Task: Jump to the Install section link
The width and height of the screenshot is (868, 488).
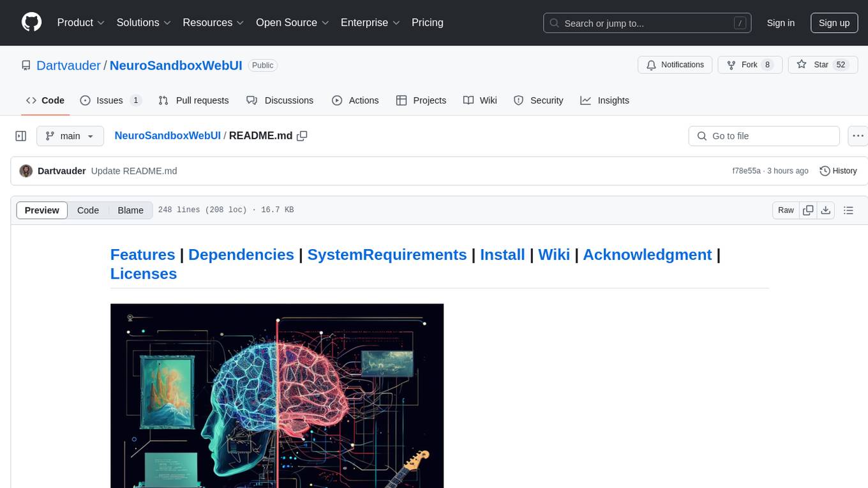Action: [502, 254]
